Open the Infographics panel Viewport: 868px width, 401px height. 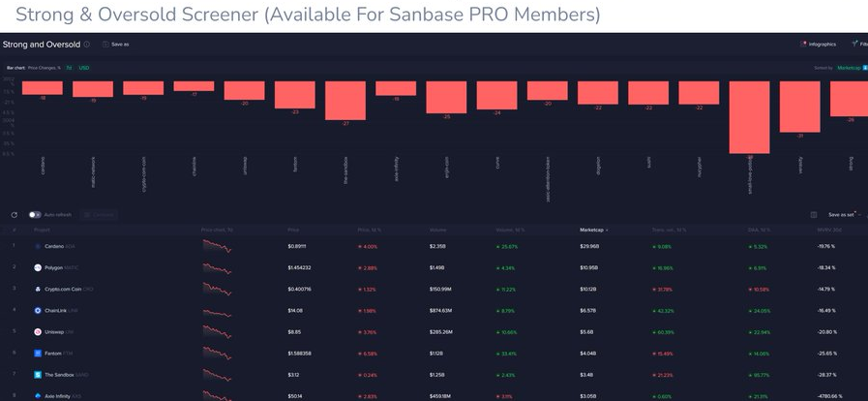[819, 44]
